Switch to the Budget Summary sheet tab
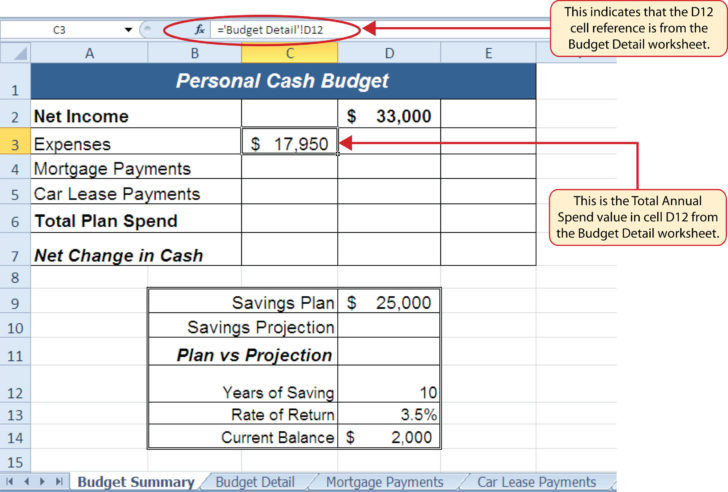728x492 pixels. point(136,482)
